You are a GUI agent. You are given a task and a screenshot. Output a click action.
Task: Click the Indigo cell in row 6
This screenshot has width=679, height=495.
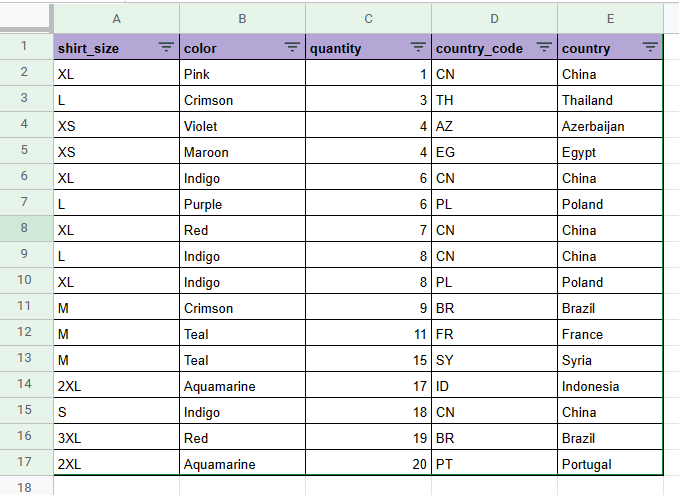pyautogui.click(x=242, y=177)
